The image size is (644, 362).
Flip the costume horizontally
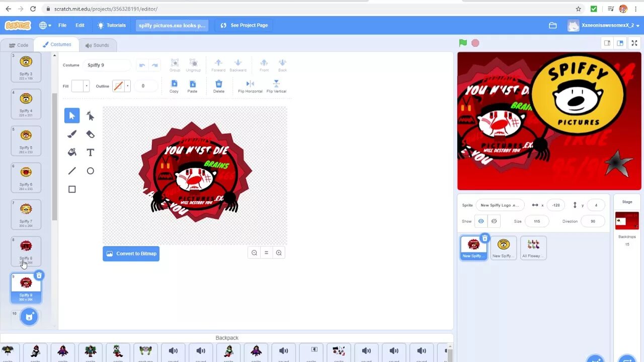(x=250, y=86)
